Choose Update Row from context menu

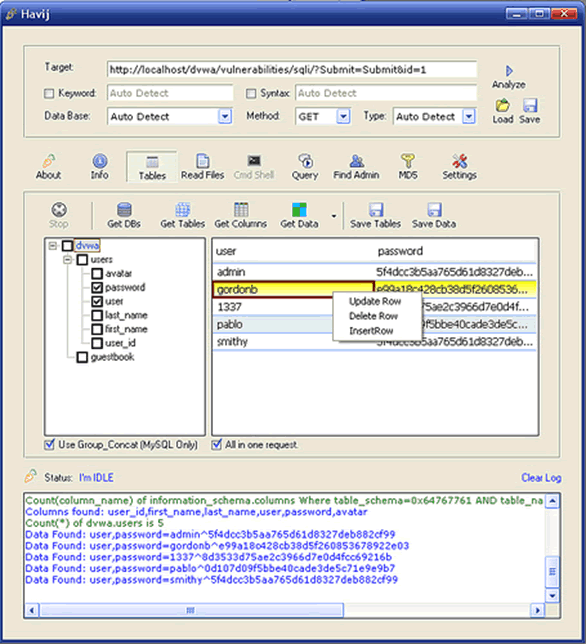point(375,301)
